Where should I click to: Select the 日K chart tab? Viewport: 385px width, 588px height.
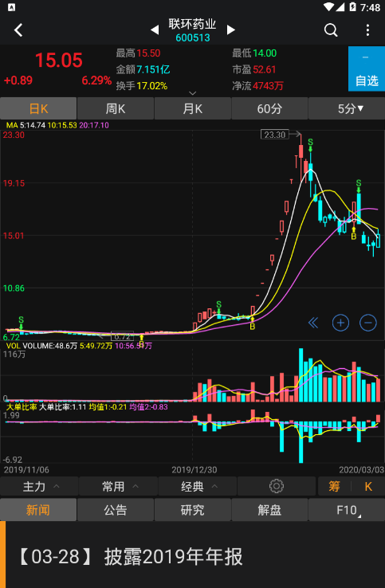pyautogui.click(x=38, y=108)
